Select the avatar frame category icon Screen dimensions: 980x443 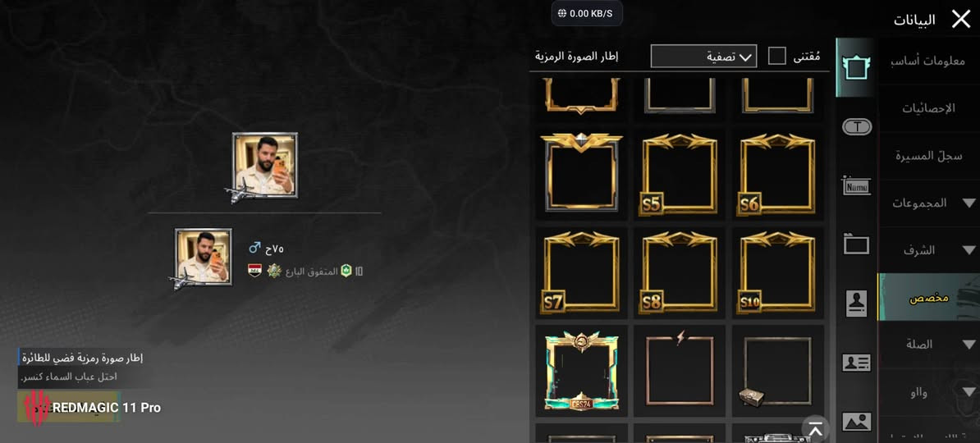856,67
